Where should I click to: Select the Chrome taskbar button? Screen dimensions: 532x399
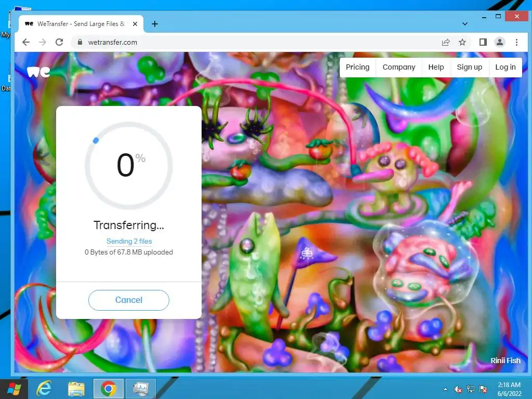coord(109,389)
